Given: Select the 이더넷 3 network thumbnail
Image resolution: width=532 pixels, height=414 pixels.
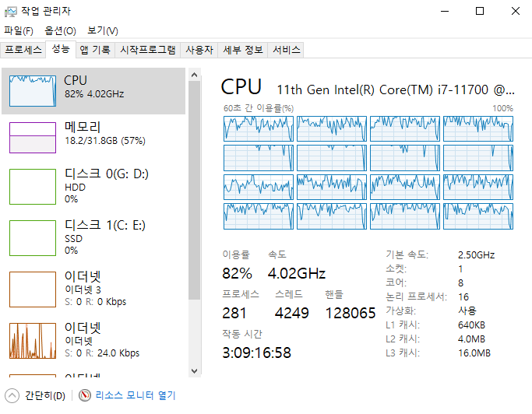Looking at the screenshot, I should (x=33, y=289).
